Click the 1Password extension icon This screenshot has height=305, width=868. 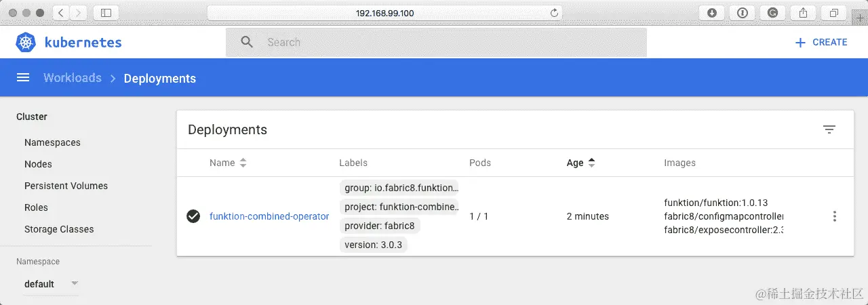point(743,13)
